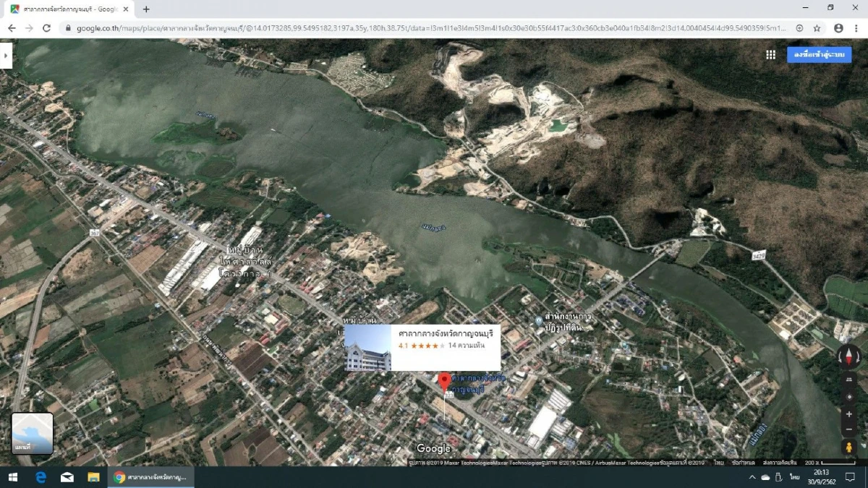
Task: Zoom in with the plus button
Action: [x=849, y=414]
